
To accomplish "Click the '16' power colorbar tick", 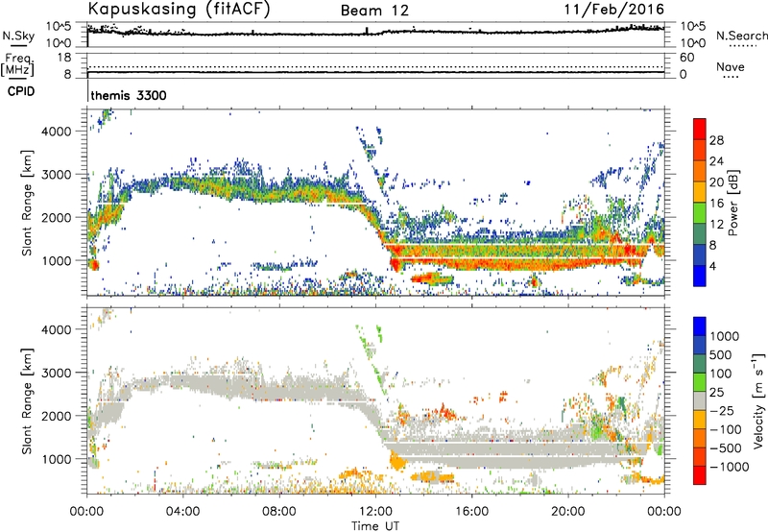I will tap(716, 204).
